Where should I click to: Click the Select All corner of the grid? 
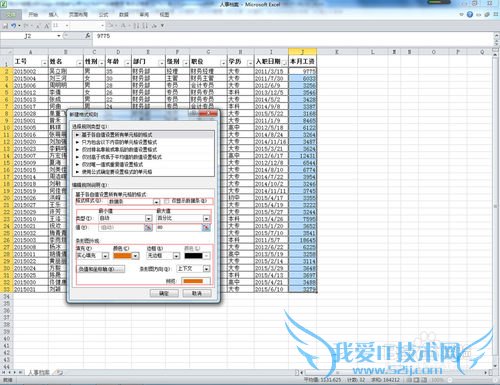pyautogui.click(x=6, y=52)
